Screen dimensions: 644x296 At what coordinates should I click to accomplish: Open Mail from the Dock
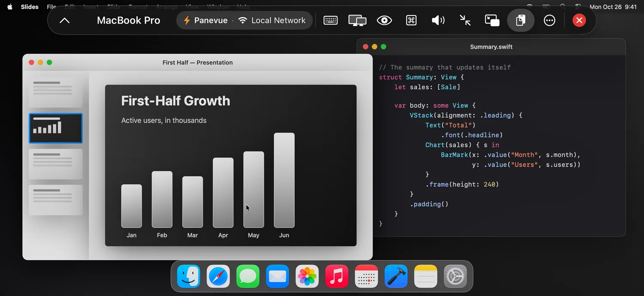coord(277,276)
